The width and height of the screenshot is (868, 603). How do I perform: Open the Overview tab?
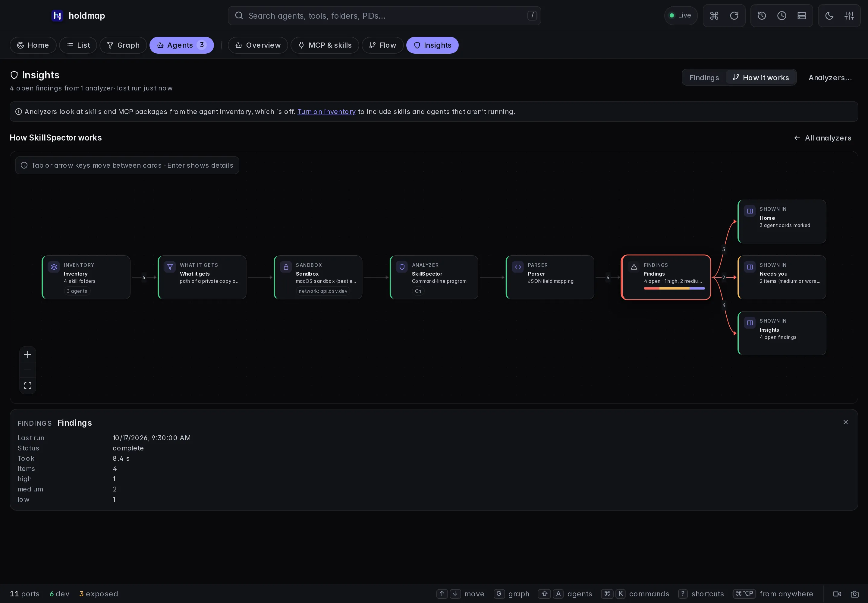pos(258,45)
